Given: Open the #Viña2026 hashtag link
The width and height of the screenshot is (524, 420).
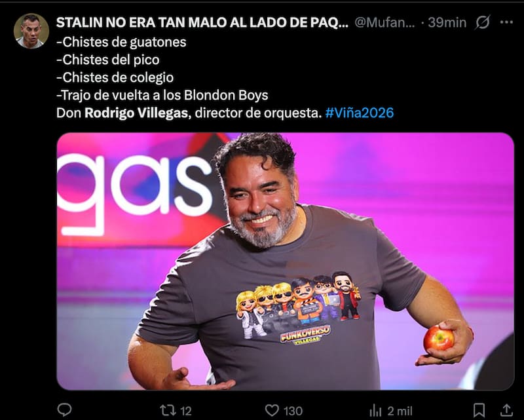Looking at the screenshot, I should [359, 113].
